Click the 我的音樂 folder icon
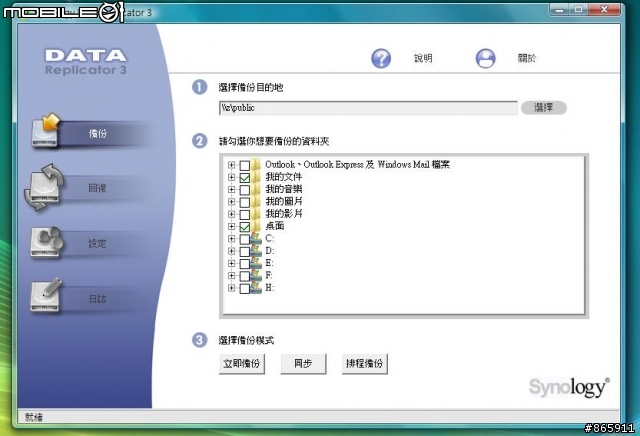 point(256,189)
